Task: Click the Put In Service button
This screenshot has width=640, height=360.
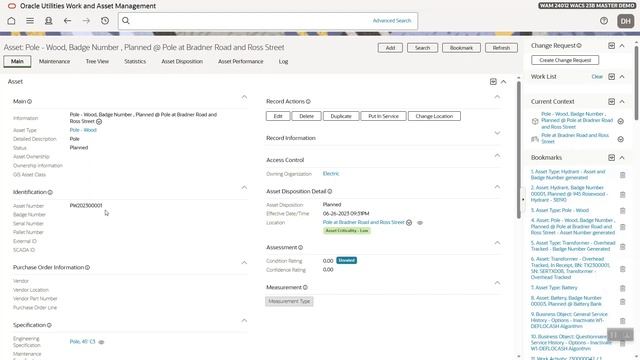Action: [383, 116]
